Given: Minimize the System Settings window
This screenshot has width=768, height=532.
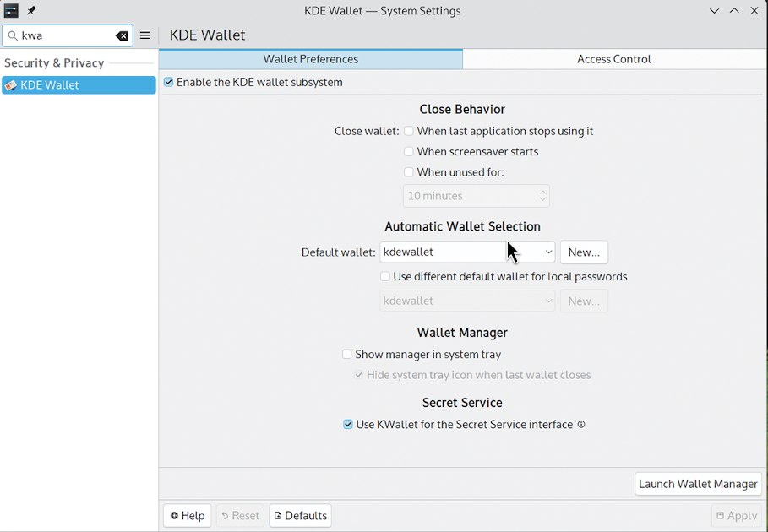Looking at the screenshot, I should 714,11.
